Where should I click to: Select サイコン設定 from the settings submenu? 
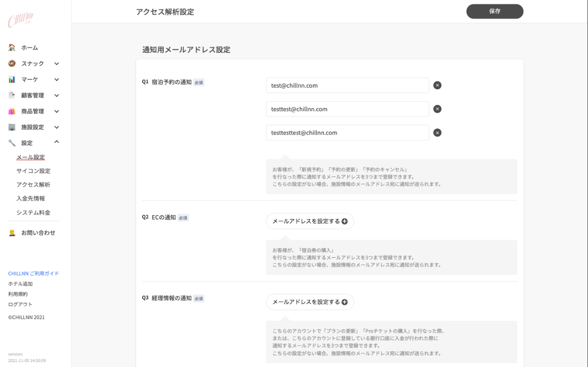[x=33, y=171]
